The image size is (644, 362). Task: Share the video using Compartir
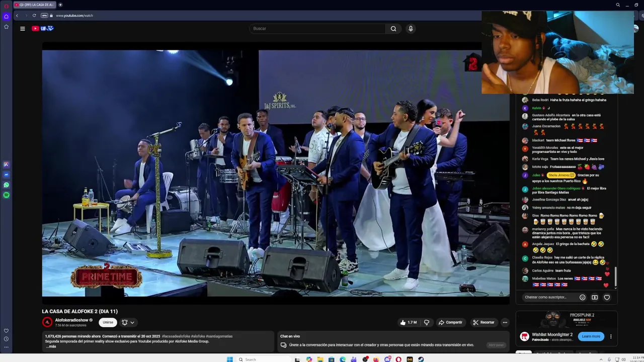pos(450,322)
